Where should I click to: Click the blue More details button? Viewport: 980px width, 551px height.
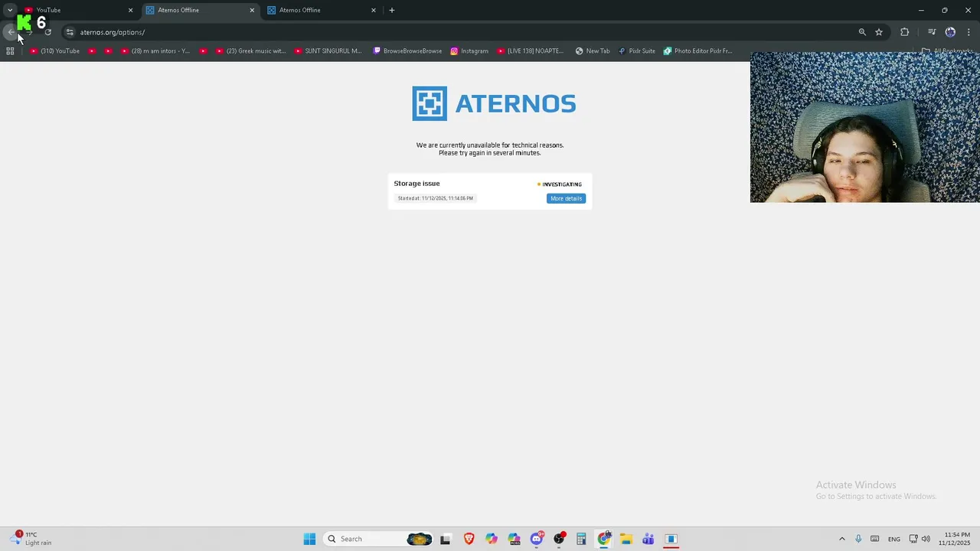(566, 198)
